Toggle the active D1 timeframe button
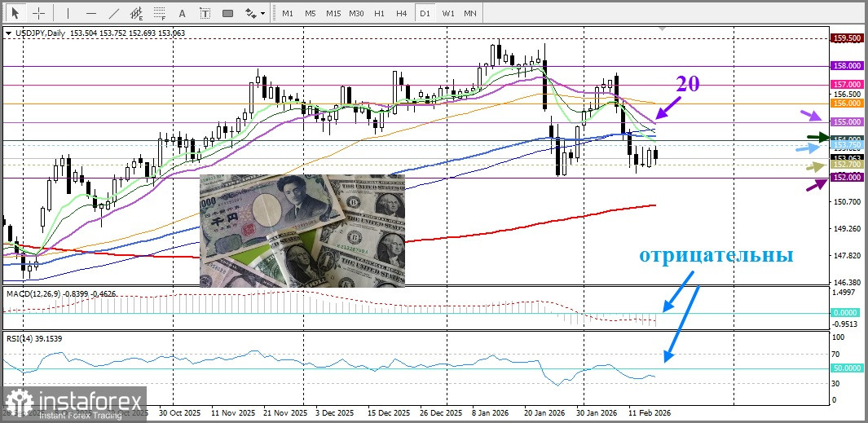Image resolution: width=868 pixels, height=423 pixels. click(x=425, y=13)
